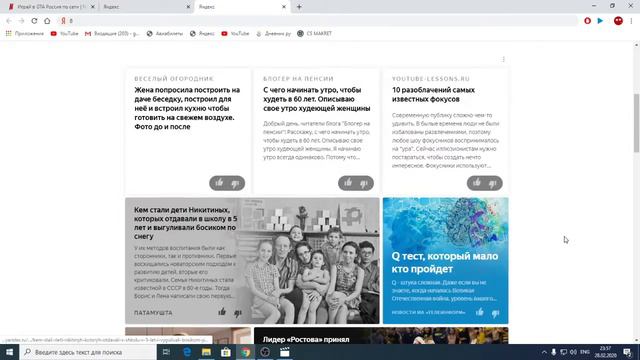Open OBS Studio taskbar icon
Screen dimensions: 640x360
pyautogui.click(x=265, y=352)
